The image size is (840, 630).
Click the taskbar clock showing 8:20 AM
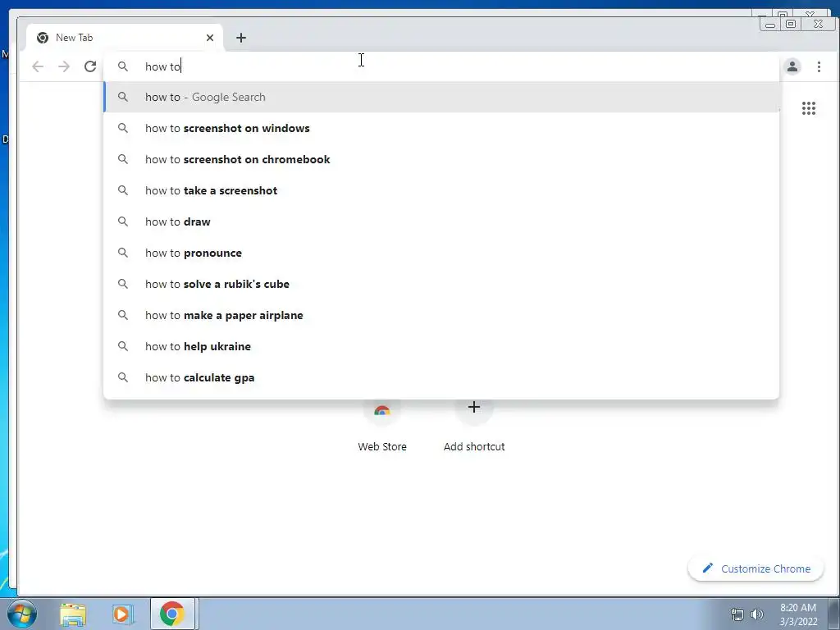[798, 614]
